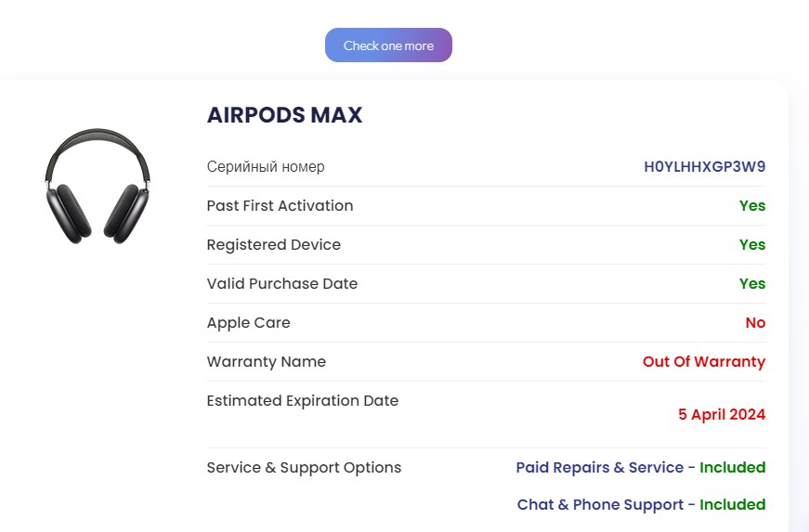The width and height of the screenshot is (809, 532).
Task: Click the No value for Apple Care
Action: coord(755,323)
